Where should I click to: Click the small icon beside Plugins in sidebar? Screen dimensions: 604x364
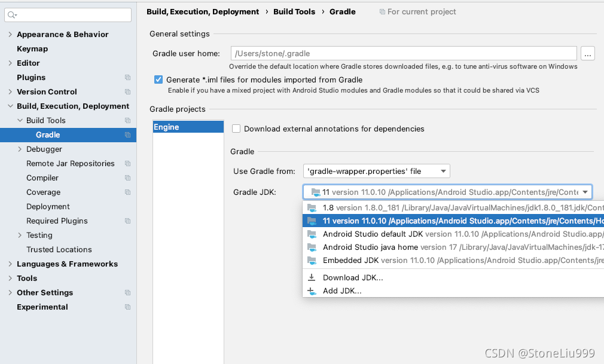(x=126, y=77)
